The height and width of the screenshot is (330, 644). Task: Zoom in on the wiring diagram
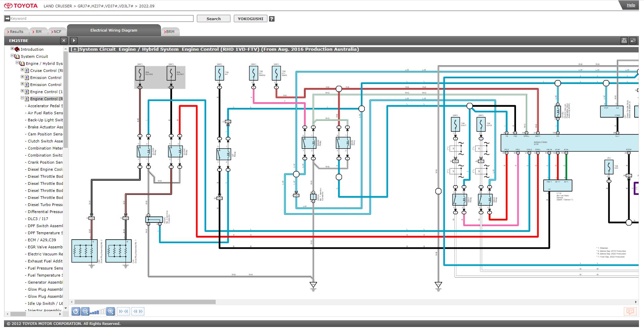[x=111, y=312]
